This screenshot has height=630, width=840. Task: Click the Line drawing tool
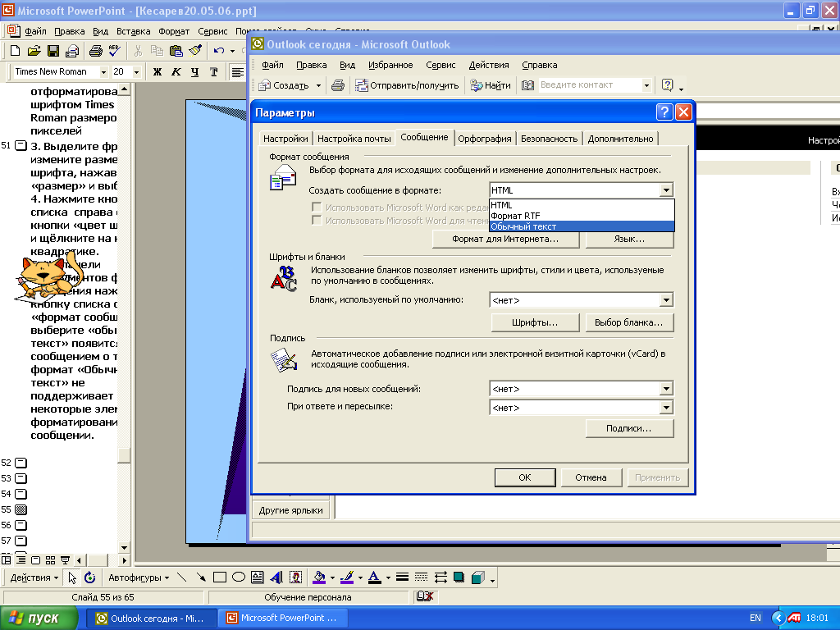[181, 577]
